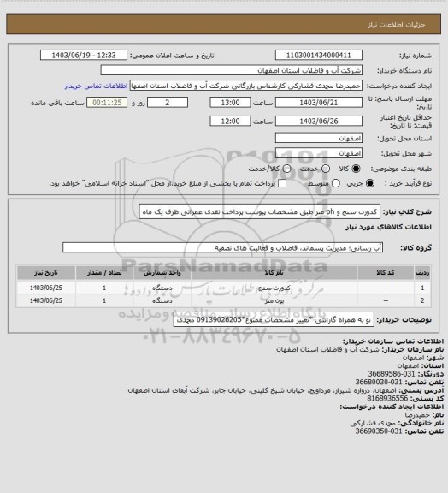The image size is (448, 493).
Task: Click the تاریخ نیاز column header
Action: tap(46, 272)
